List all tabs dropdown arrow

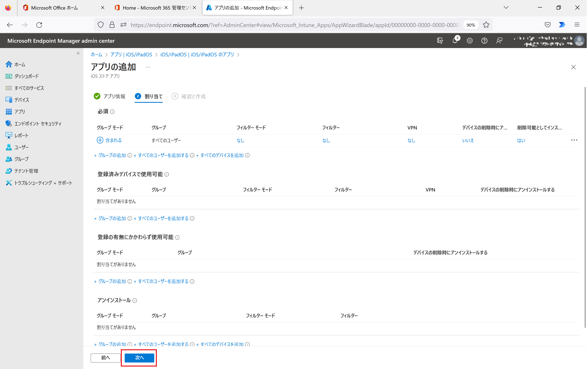point(506,8)
